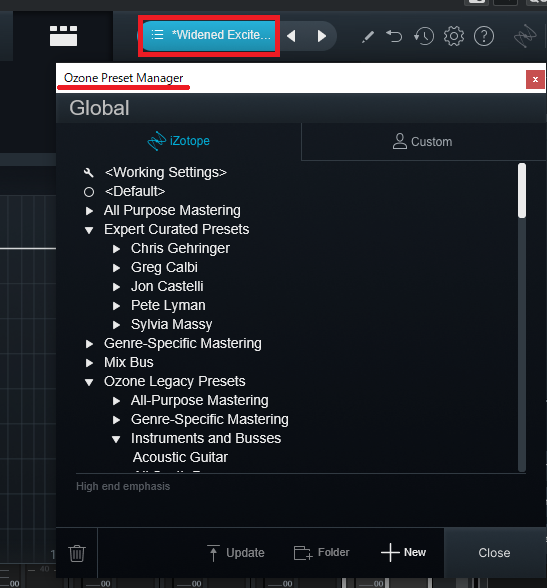Click the Mix Bus label
Image resolution: width=547 pixels, height=588 pixels.
point(129,362)
